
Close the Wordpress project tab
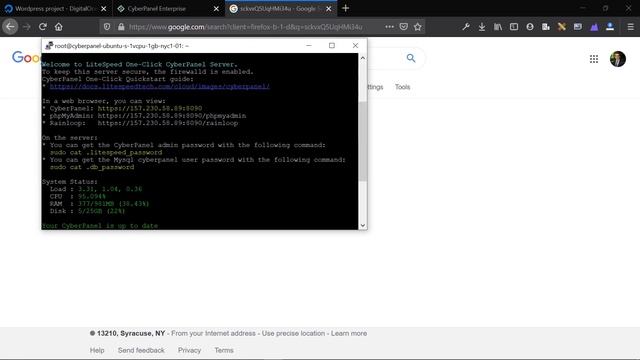(x=104, y=9)
